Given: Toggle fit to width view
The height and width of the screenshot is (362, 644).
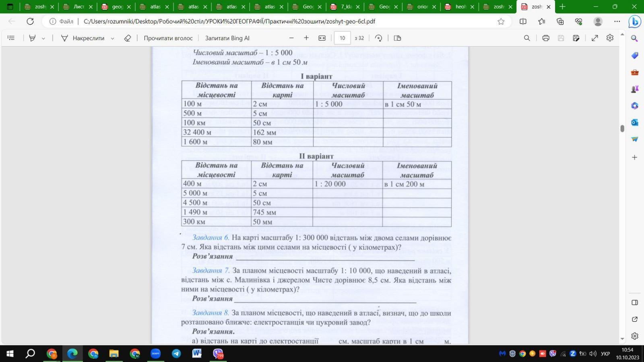Looking at the screenshot, I should (x=322, y=38).
